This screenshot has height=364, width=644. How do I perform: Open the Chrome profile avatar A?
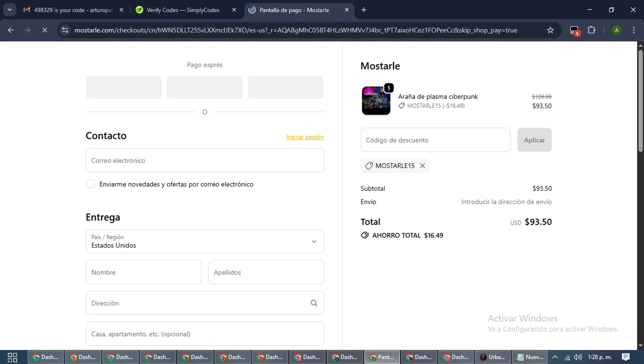(617, 30)
